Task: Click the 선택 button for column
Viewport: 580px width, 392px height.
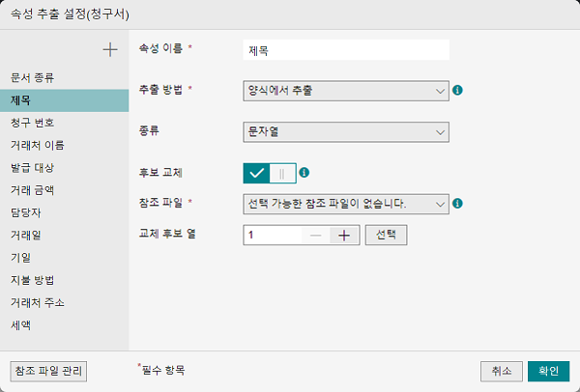Action: coord(386,235)
